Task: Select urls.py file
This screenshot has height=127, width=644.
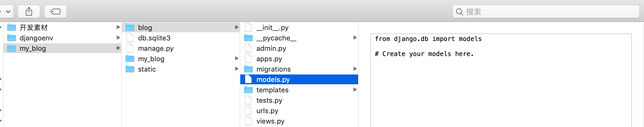Action: pyautogui.click(x=299, y=111)
